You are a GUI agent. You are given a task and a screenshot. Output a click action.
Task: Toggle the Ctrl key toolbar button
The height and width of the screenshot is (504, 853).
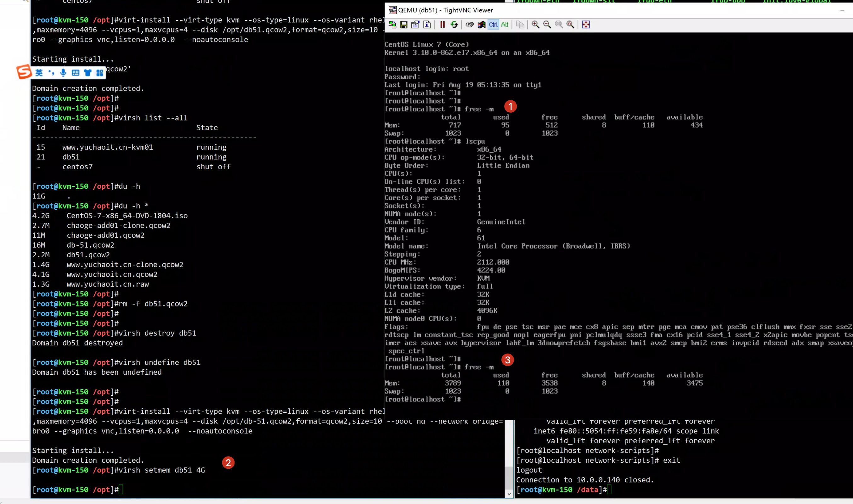tap(493, 25)
